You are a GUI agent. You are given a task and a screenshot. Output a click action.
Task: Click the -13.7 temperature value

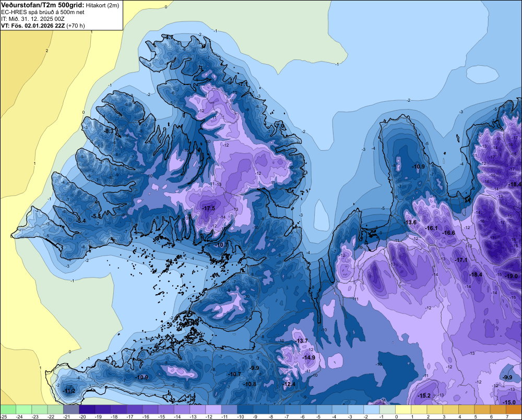pyautogui.click(x=302, y=341)
